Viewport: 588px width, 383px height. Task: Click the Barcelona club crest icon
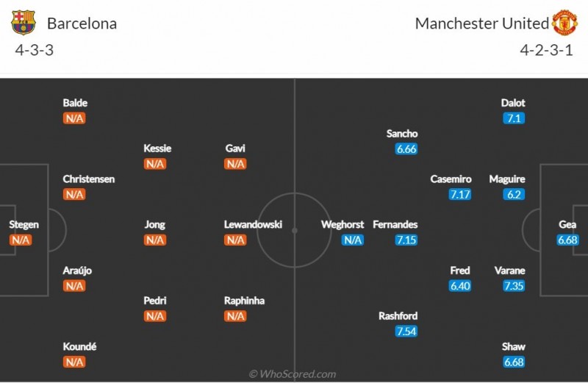point(24,23)
